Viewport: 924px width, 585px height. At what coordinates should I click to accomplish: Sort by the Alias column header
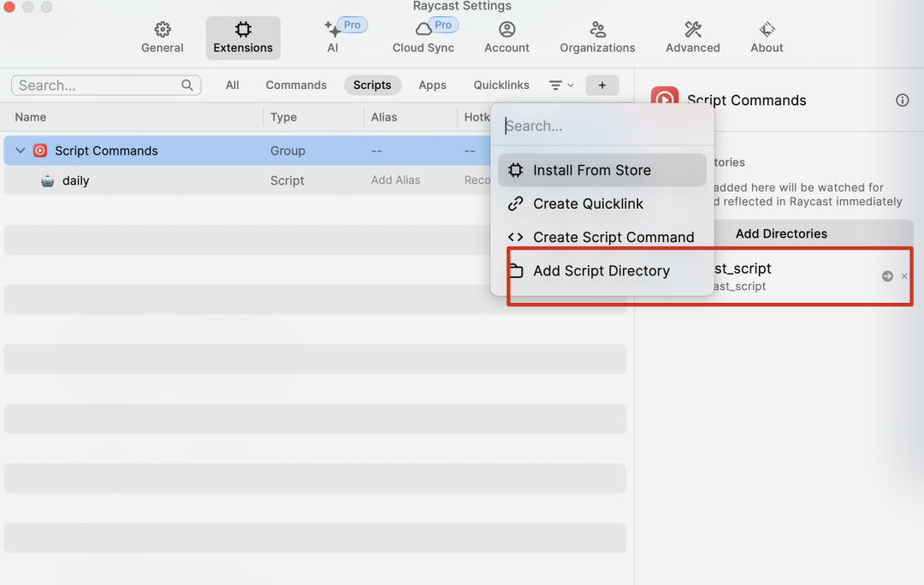384,117
